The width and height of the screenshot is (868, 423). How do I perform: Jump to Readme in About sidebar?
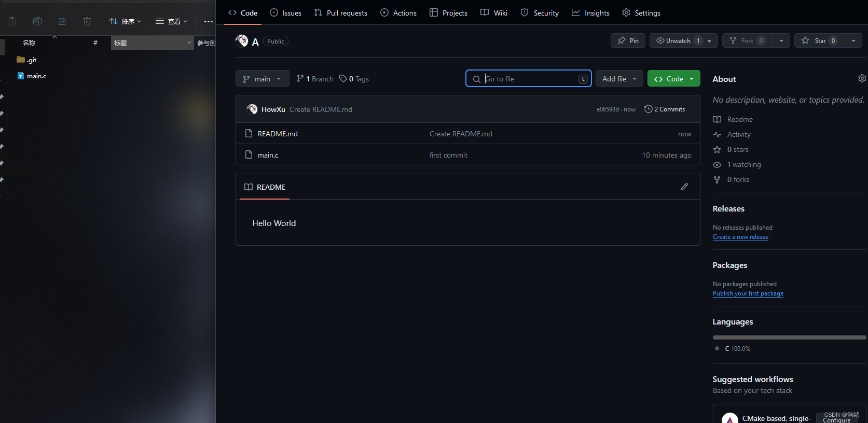pyautogui.click(x=733, y=119)
